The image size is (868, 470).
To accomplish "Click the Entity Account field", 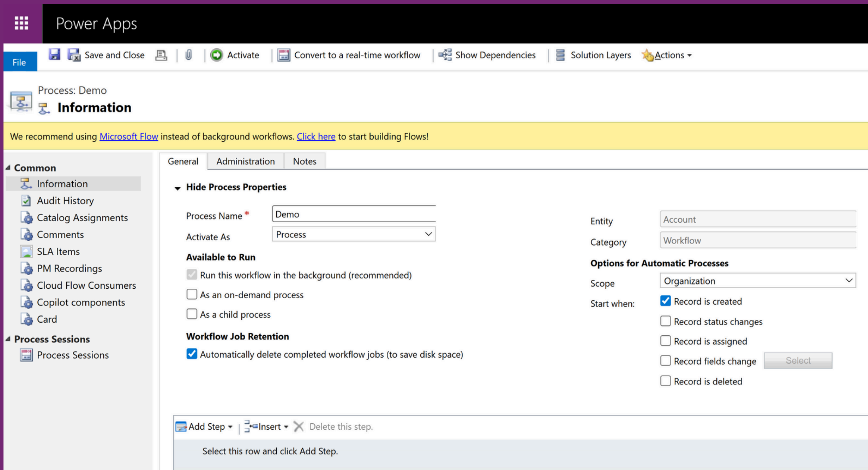I will 758,219.
